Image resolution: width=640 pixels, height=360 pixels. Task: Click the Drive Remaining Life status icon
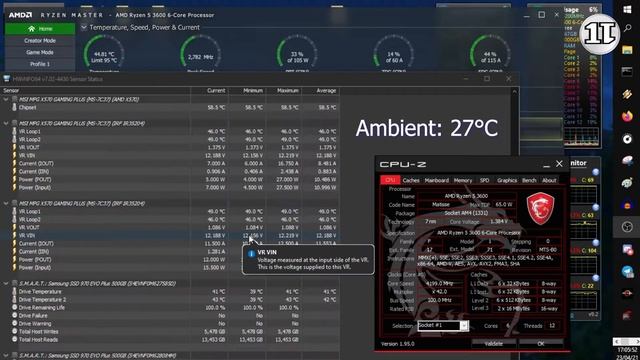pos(14,307)
